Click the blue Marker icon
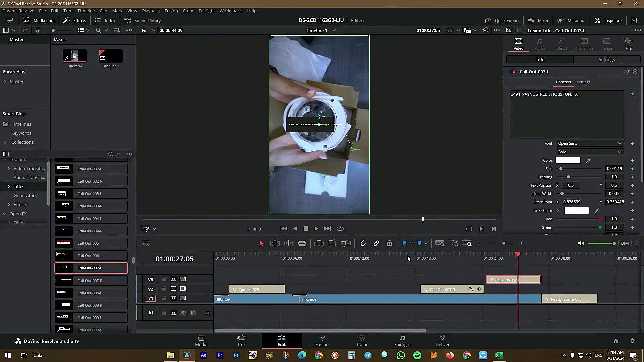644x362 pixels. [419, 243]
